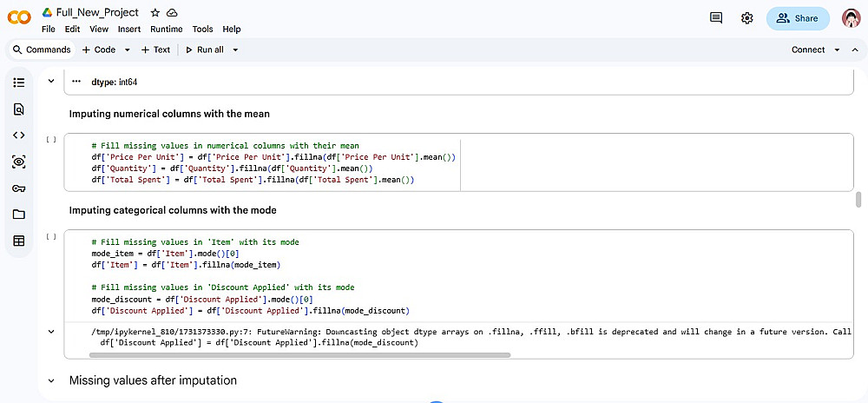868x403 pixels.
Task: Click the horizontal scrollbar in output
Action: 300,355
